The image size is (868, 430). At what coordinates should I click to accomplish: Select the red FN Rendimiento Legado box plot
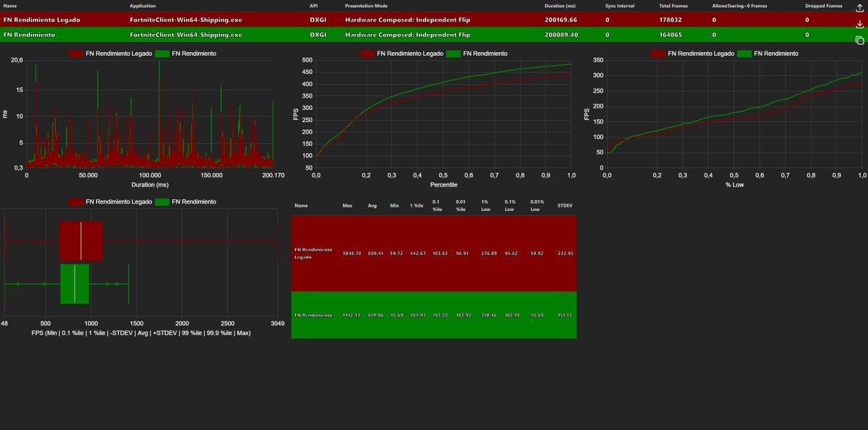click(81, 241)
